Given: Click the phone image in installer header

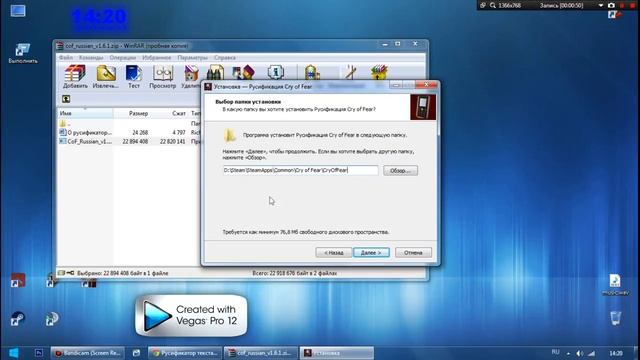Looking at the screenshot, I should tap(423, 107).
